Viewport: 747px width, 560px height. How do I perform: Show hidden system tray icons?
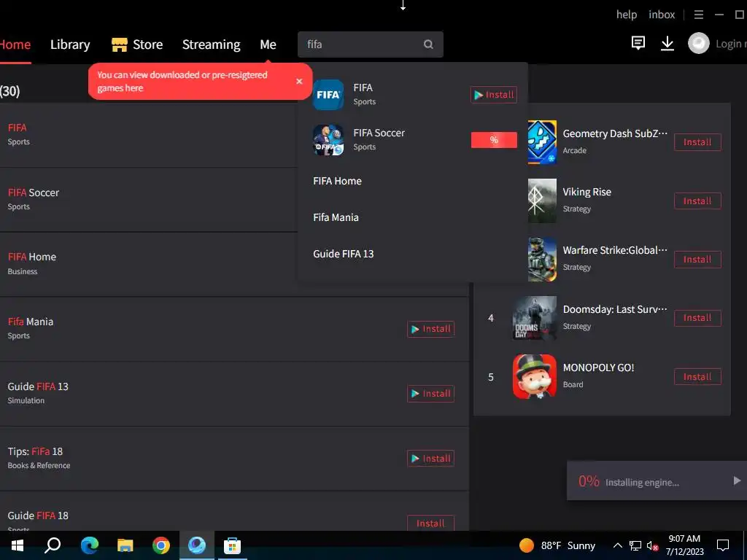617,545
